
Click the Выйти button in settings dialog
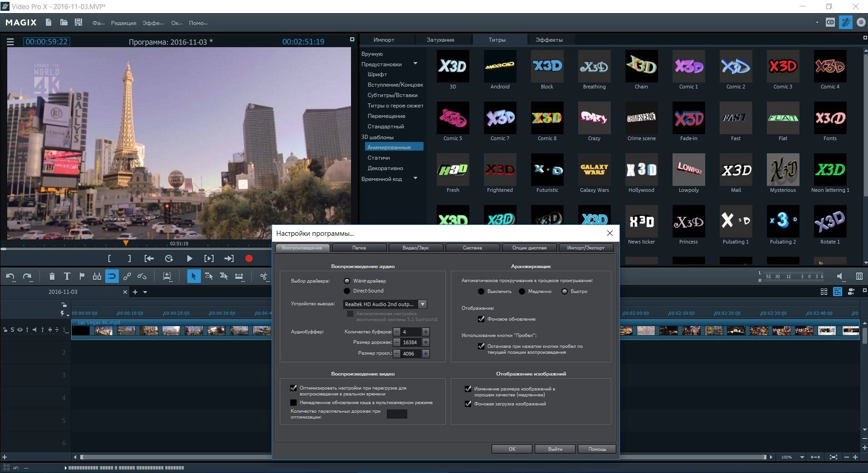tap(555, 449)
